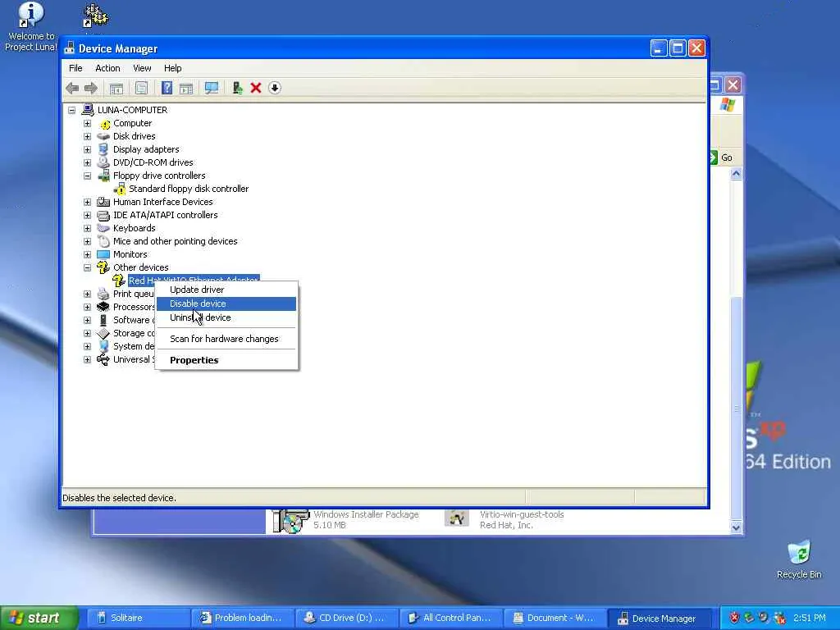Select the Virtio-win-guest-tools file in background window

coord(504,519)
